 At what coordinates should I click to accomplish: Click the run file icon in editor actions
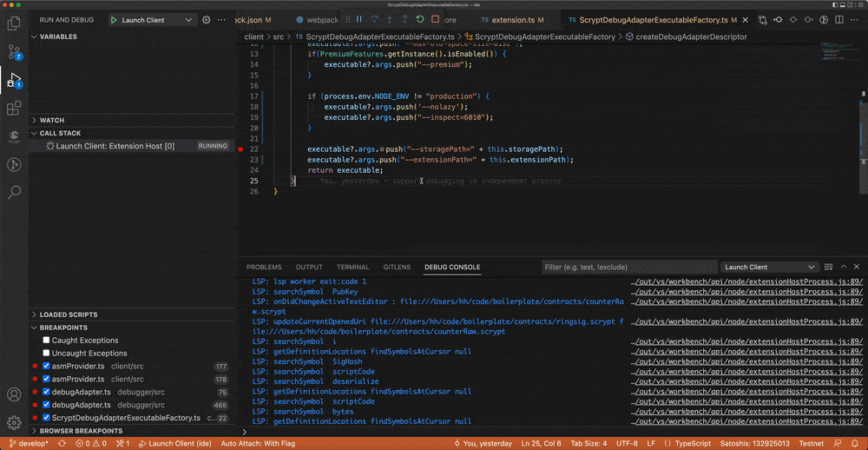pos(823,20)
